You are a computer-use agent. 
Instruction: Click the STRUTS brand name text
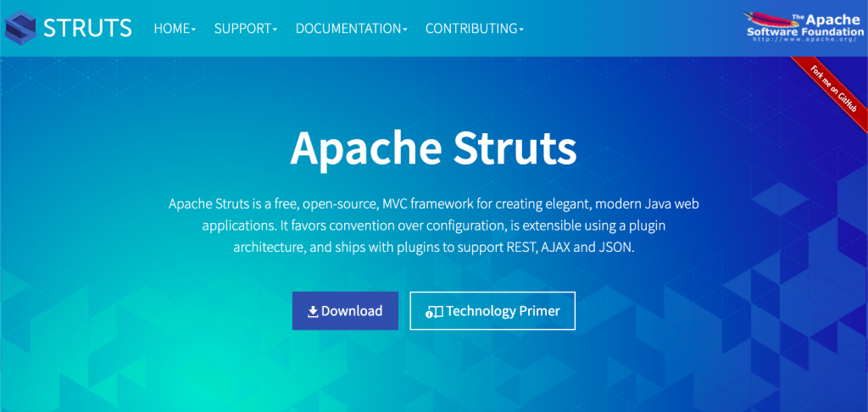pyautogui.click(x=87, y=28)
